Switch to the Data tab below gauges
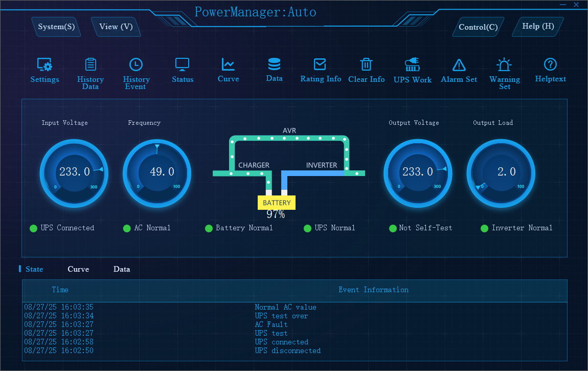Viewport: 588px width, 371px height. click(x=122, y=269)
